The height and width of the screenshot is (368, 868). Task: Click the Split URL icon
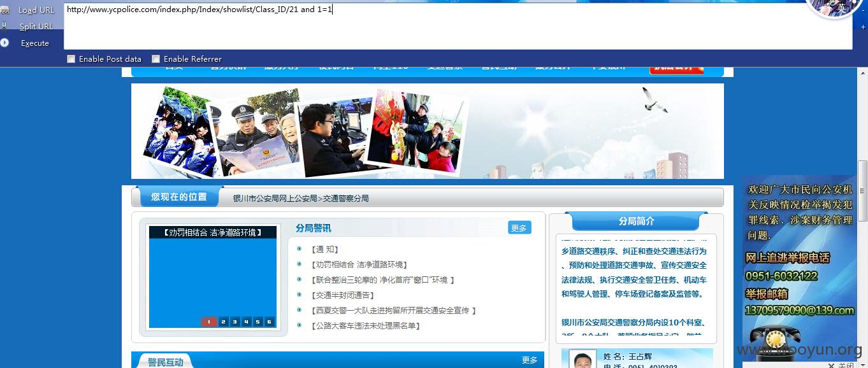tap(5, 26)
